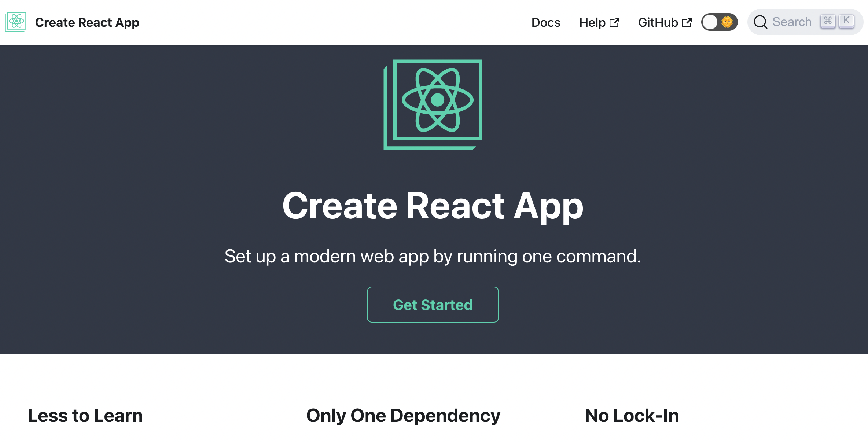The width and height of the screenshot is (868, 442).
Task: Click the white toggle knob
Action: tap(710, 22)
